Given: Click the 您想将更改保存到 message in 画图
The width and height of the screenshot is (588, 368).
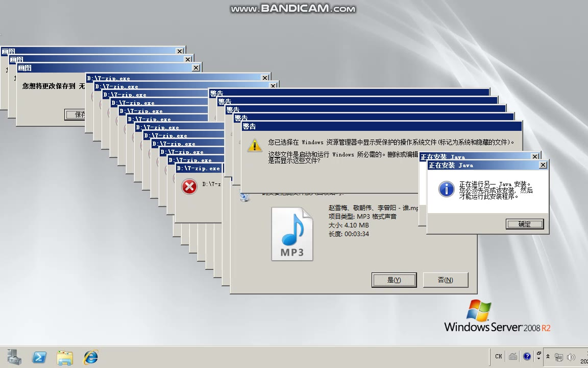Looking at the screenshot, I should (53, 86).
